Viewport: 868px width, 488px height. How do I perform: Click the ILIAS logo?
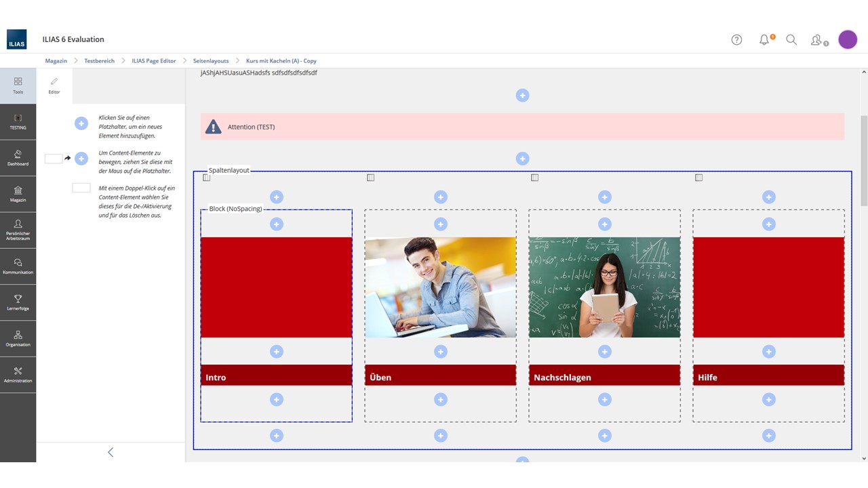point(17,39)
